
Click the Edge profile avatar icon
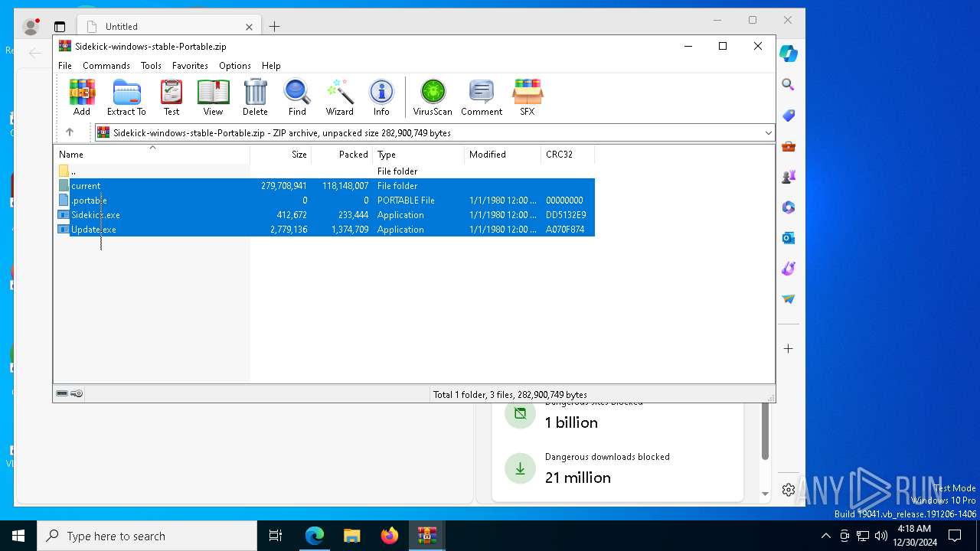click(x=31, y=27)
